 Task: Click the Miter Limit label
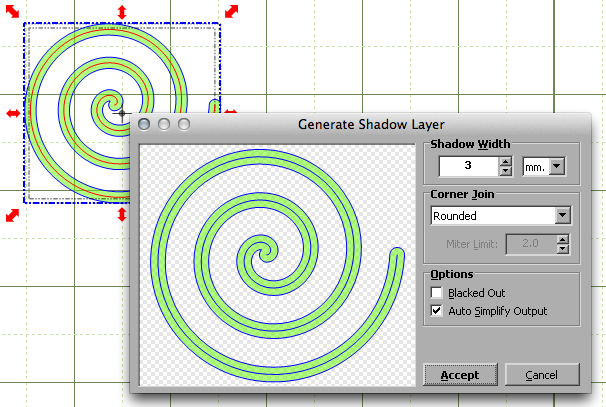[x=472, y=244]
